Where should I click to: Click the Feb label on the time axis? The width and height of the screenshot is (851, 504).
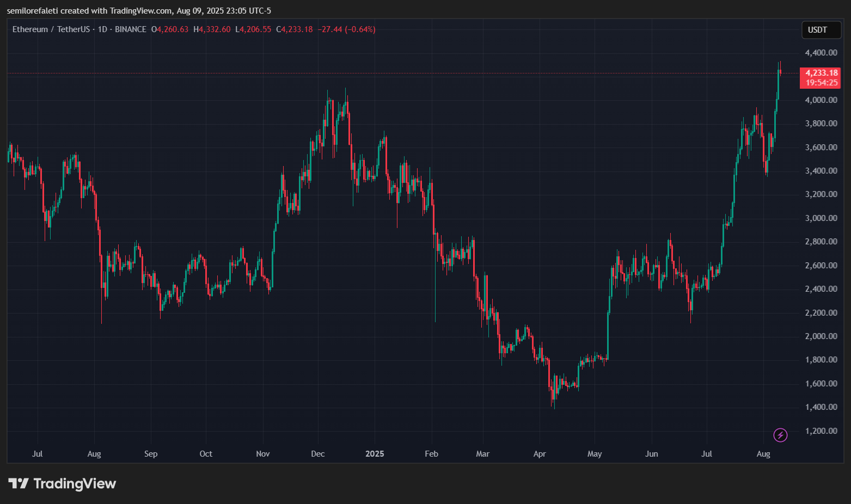tap(431, 454)
